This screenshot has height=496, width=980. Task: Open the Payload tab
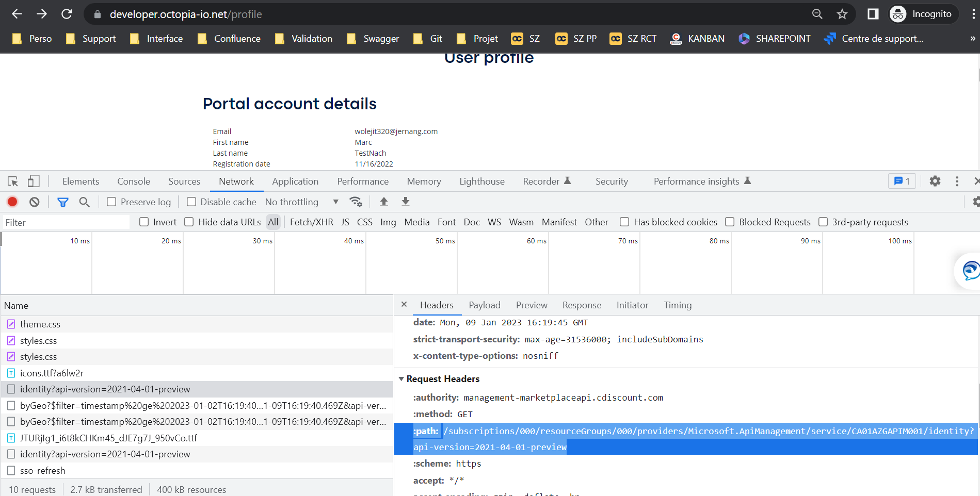(x=485, y=305)
